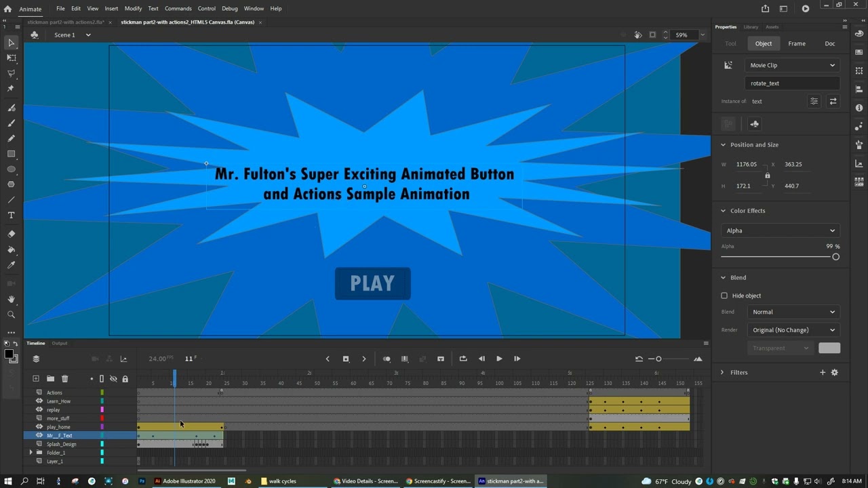
Task: Open the Alpha color effect dropdown
Action: tap(781, 230)
